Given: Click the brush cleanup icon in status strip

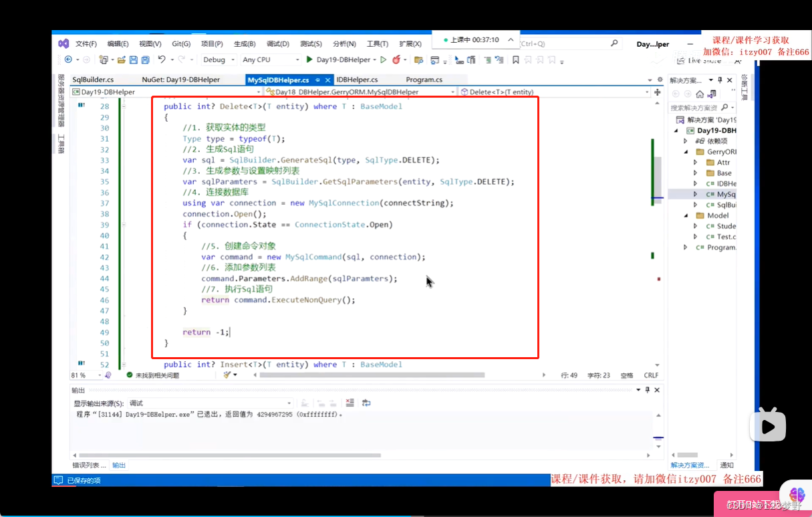Looking at the screenshot, I should [x=228, y=375].
